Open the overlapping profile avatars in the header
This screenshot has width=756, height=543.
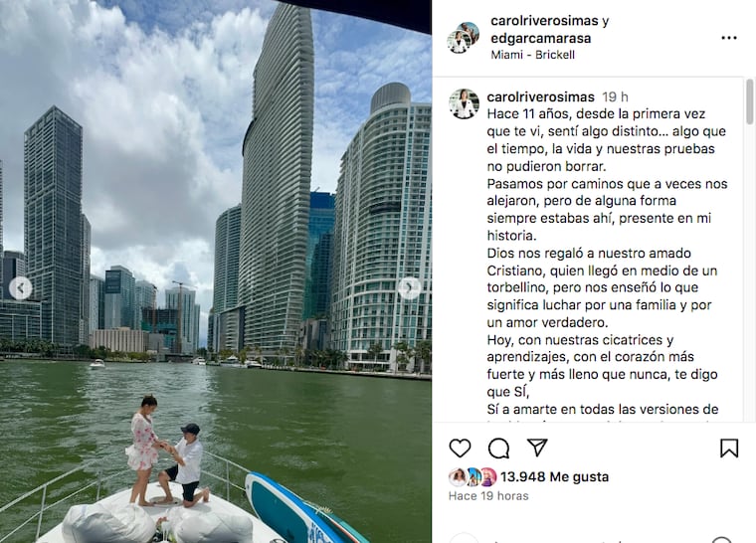(463, 37)
